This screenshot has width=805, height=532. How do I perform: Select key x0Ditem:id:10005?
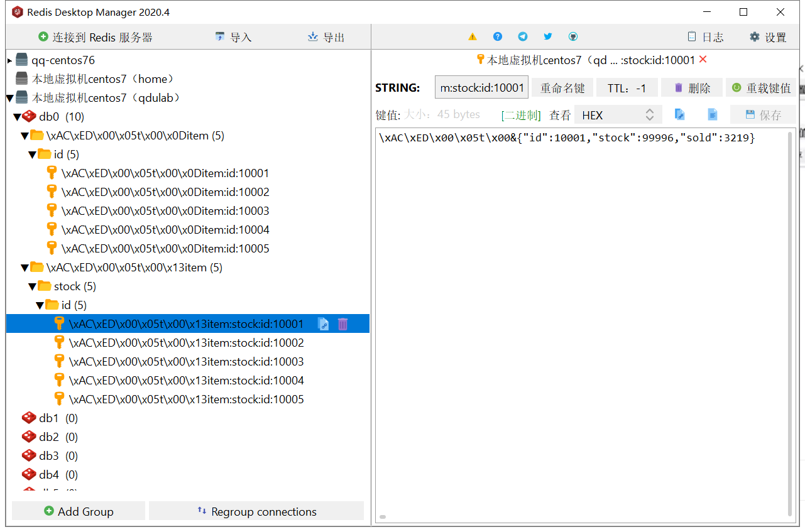[x=165, y=248]
